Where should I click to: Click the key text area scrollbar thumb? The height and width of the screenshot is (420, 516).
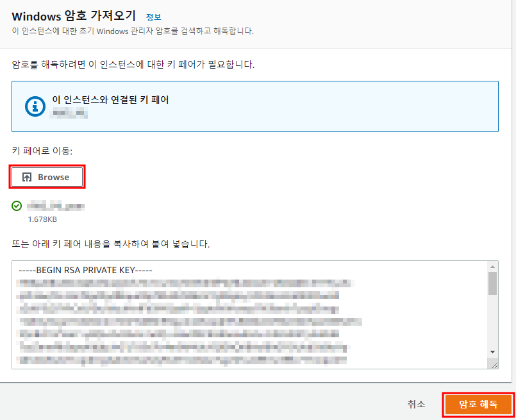[492, 283]
